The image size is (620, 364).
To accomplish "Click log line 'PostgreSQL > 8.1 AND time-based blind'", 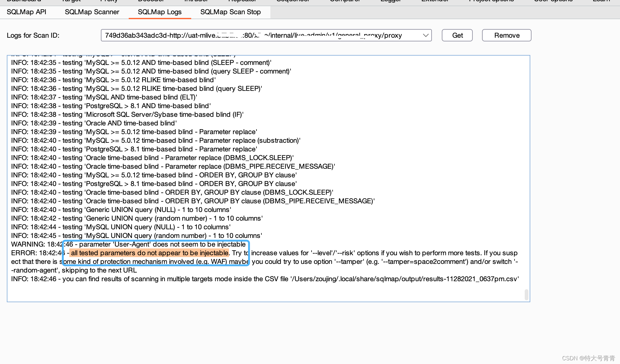I will 111,106.
